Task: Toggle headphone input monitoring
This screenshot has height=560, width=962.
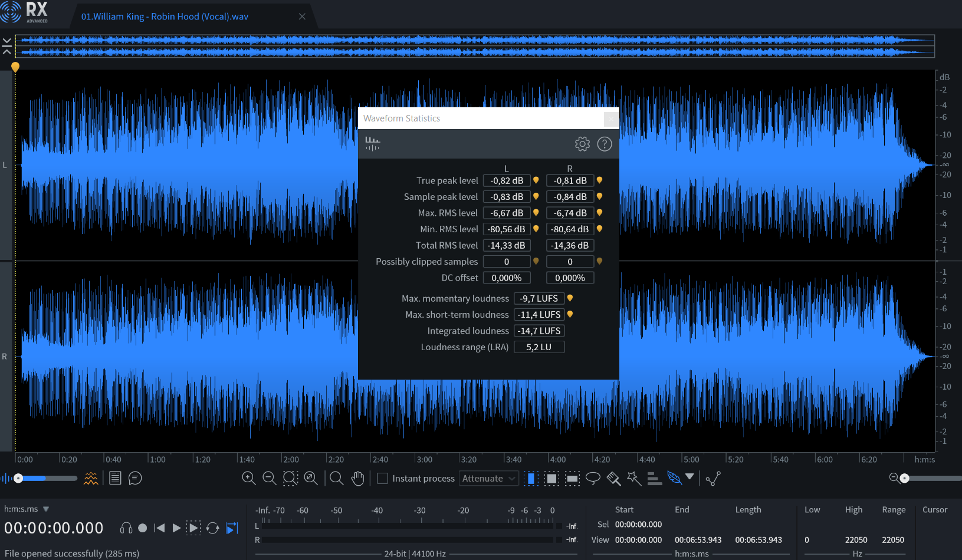Action: point(126,528)
